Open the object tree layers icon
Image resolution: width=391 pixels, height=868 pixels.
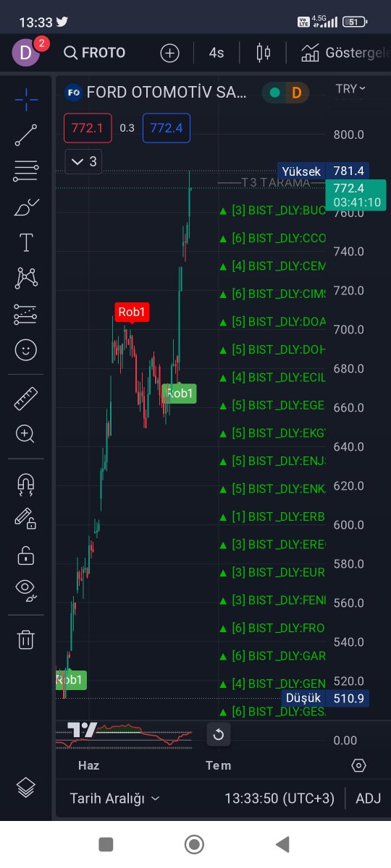tap(26, 787)
